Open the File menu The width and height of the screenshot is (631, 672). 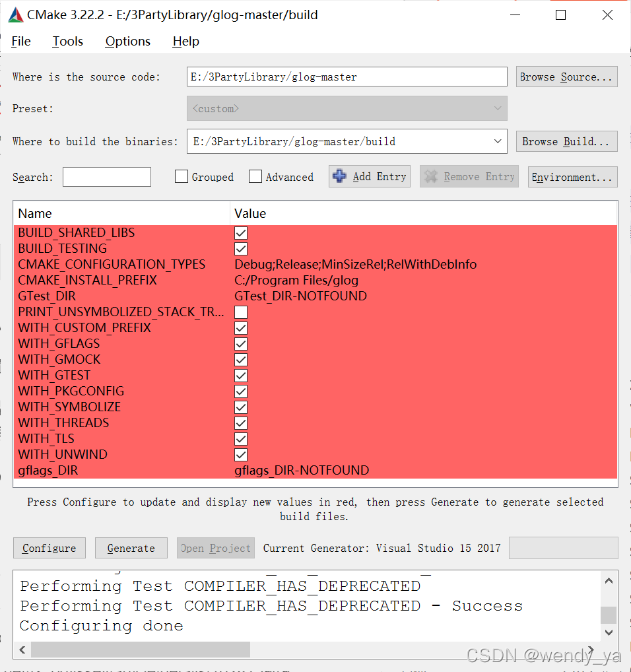(21, 42)
